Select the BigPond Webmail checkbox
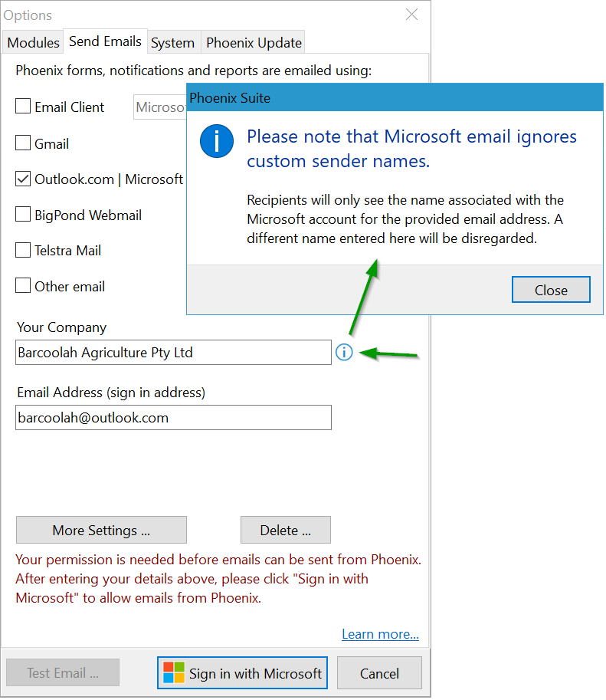 pos(23,214)
